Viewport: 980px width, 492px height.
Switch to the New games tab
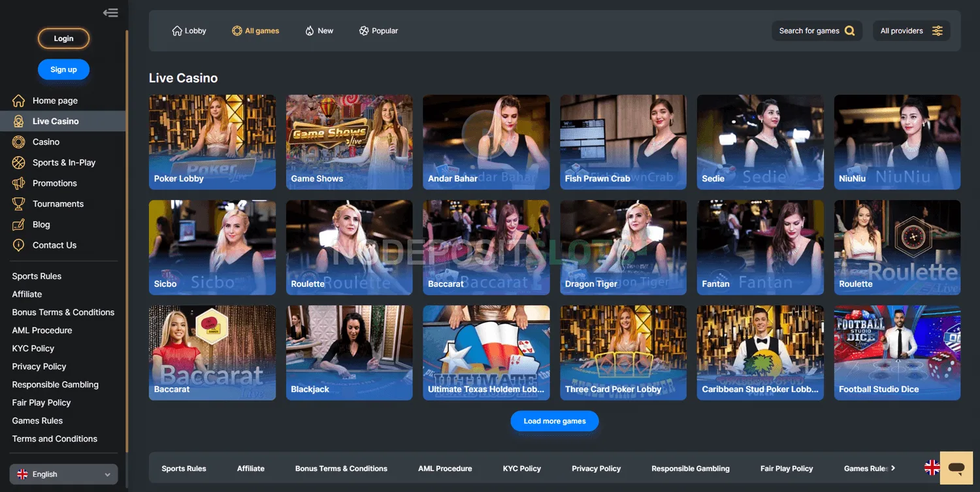coord(319,30)
